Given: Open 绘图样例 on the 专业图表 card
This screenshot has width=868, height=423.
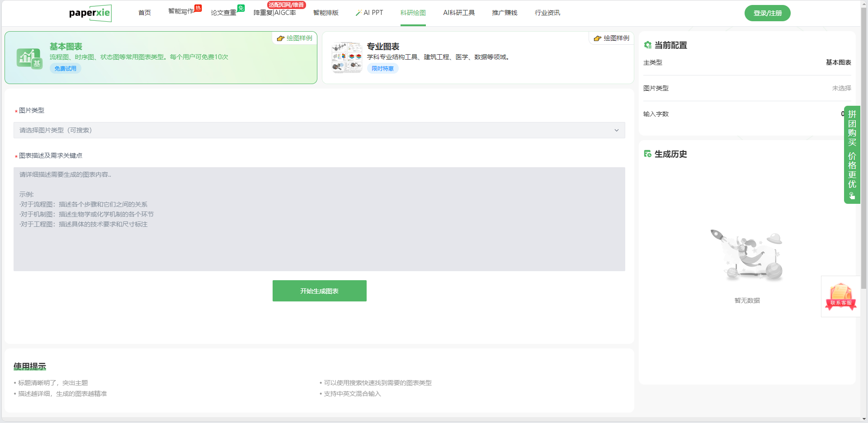Looking at the screenshot, I should 612,38.
